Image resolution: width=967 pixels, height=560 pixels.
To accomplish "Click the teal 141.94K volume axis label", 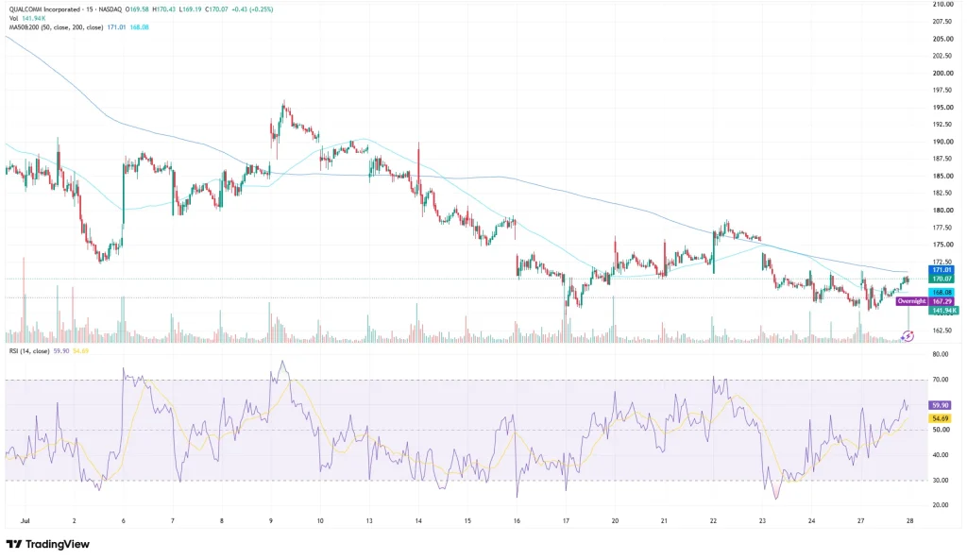I will tap(943, 311).
